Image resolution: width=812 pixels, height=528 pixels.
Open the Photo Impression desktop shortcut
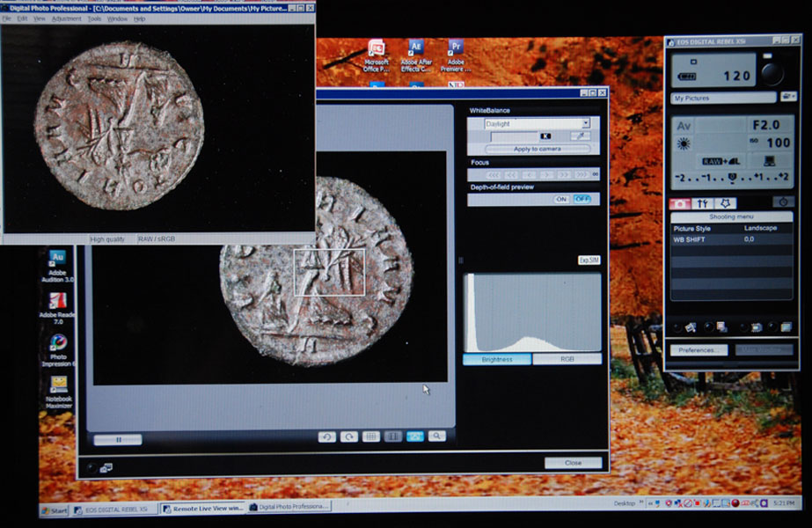pos(58,351)
